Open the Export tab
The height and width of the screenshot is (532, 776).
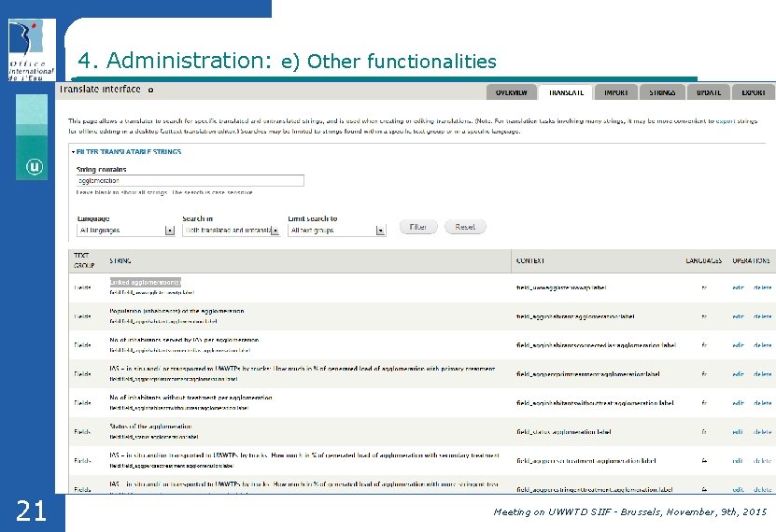click(754, 92)
